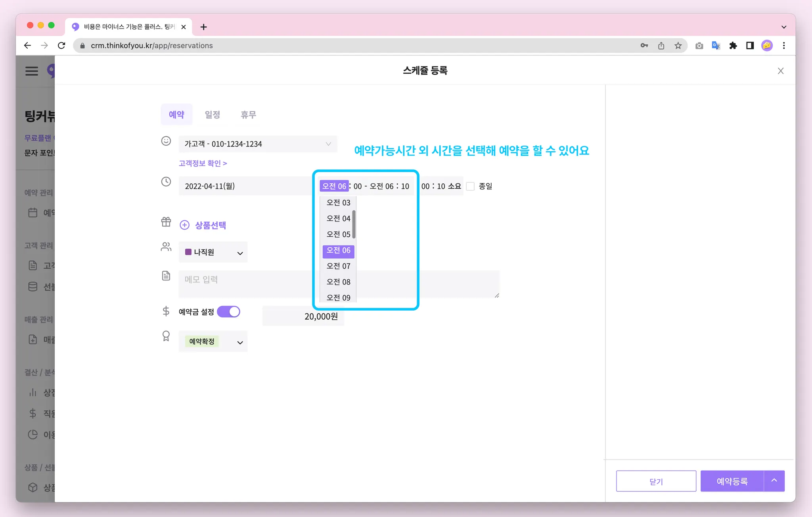
Task: Check the 종일 all-day checkbox
Action: tap(470, 186)
